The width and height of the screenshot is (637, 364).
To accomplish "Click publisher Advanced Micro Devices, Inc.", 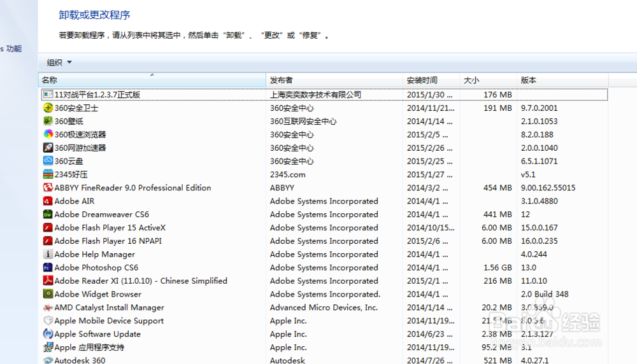I will pyautogui.click(x=324, y=307).
